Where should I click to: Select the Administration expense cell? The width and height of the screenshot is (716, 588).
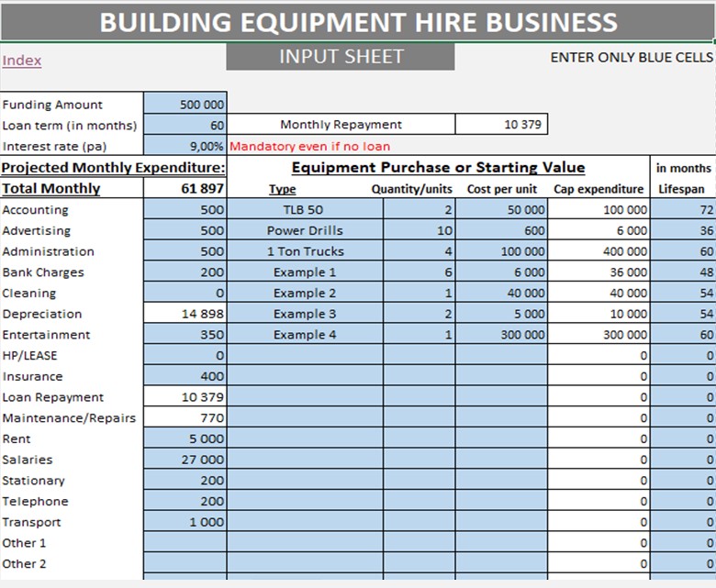pos(185,251)
